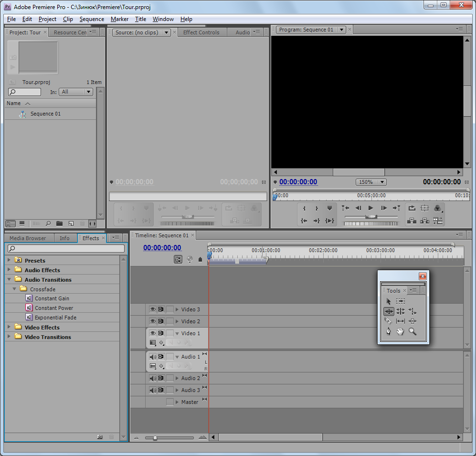This screenshot has height=456, width=476.
Task: Click Go to In Point in Program monitor
Action: pyautogui.click(x=304, y=221)
